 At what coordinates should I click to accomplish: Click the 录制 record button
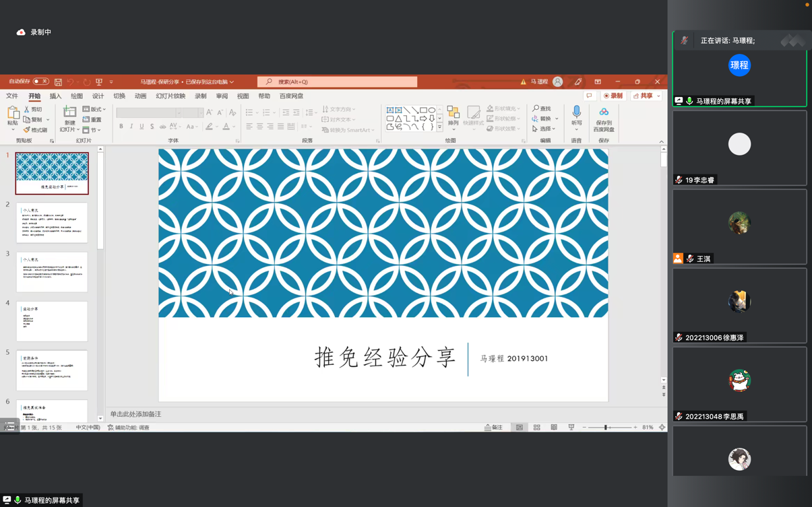click(x=613, y=96)
